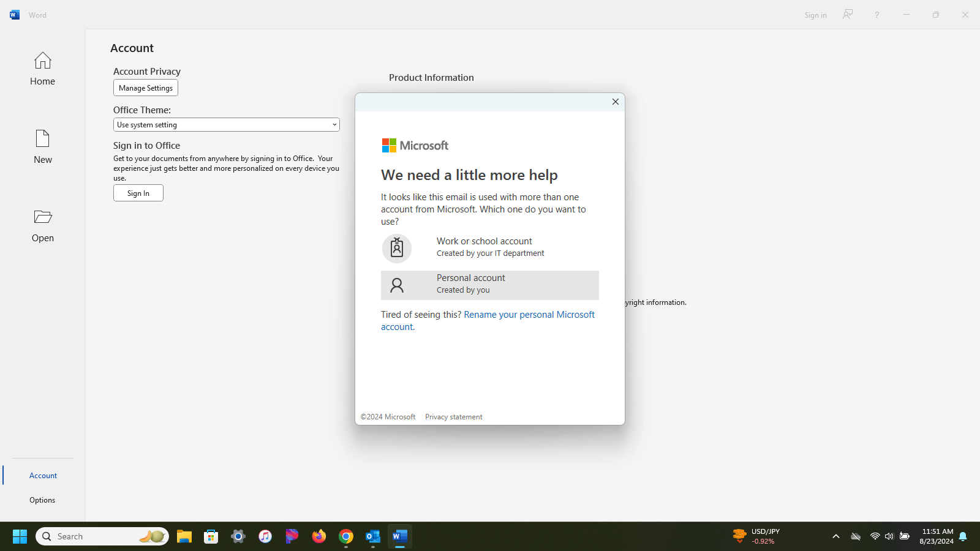Launch Google Chrome from the taskbar
This screenshot has width=980, height=551.
point(346,536)
